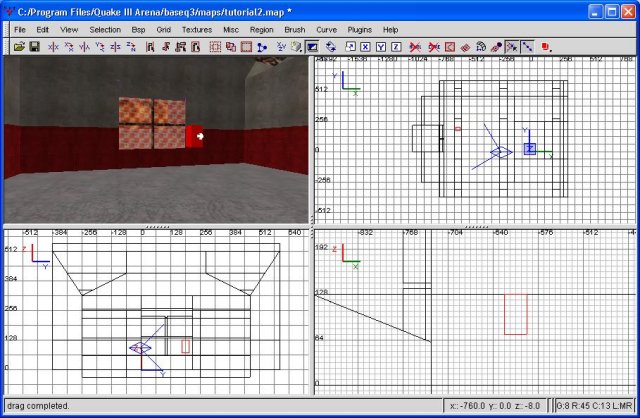640x418 pixels.
Task: Flip selection along the Y axis
Action: [x=84, y=47]
